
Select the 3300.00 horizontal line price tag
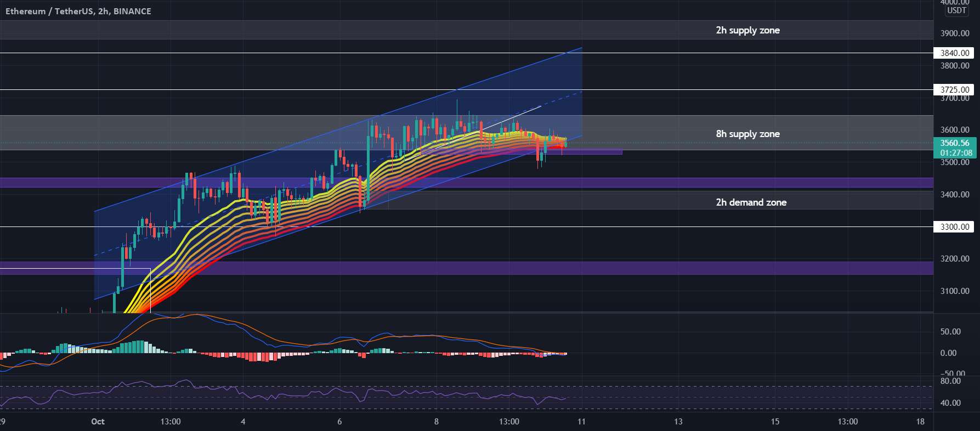click(x=954, y=226)
